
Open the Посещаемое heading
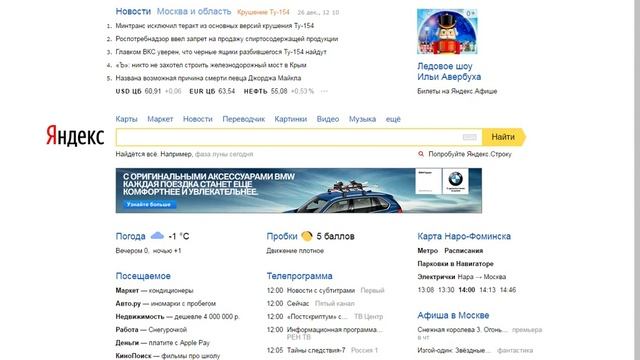[143, 276]
